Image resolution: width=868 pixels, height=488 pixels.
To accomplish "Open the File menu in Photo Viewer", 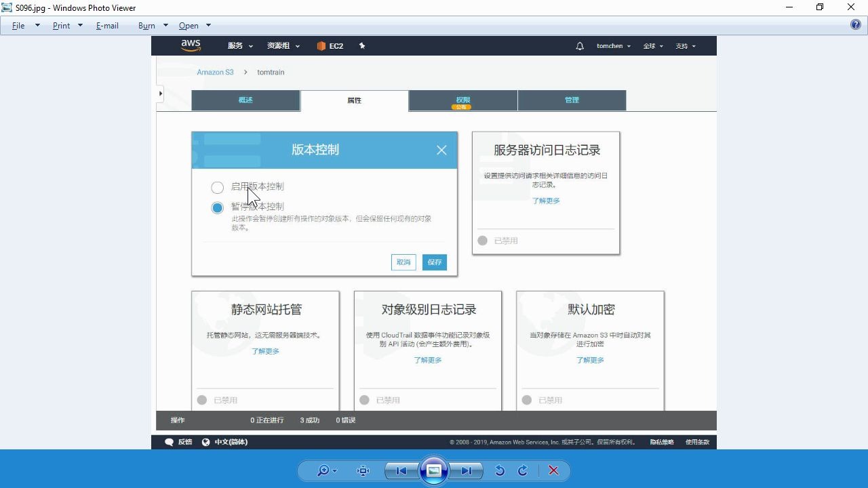I will tap(18, 25).
